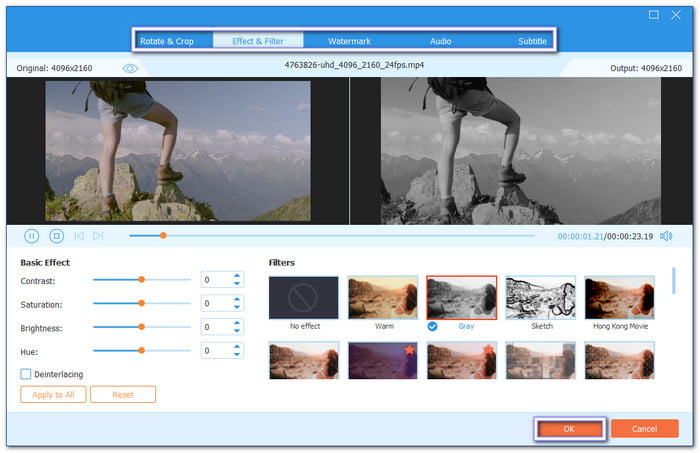Select the Gray filter thumbnail
The height and width of the screenshot is (453, 700).
[462, 297]
